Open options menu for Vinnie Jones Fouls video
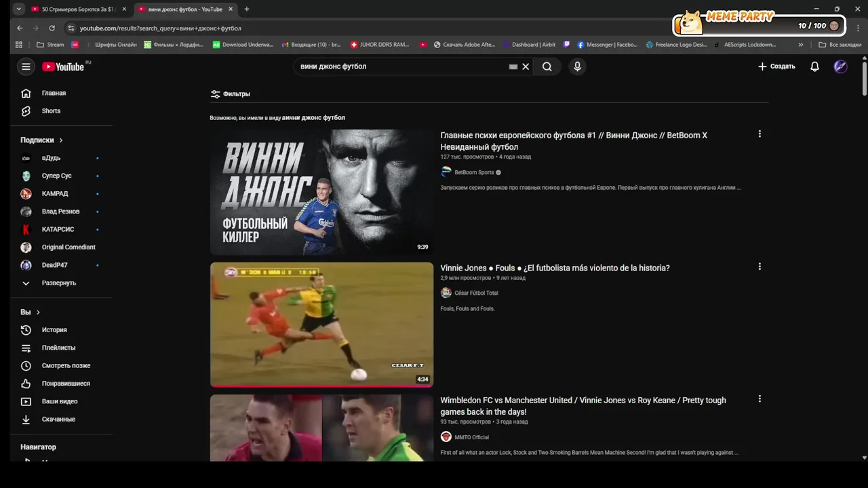The width and height of the screenshot is (868, 488). [759, 266]
